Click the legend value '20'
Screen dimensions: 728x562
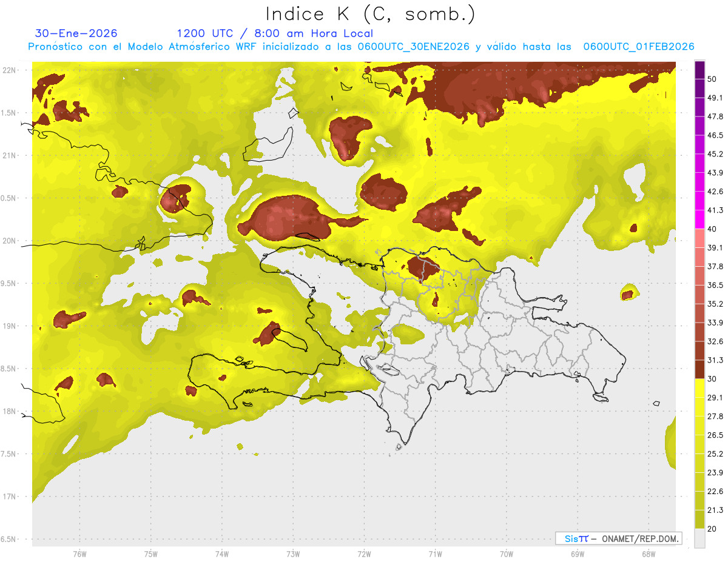pyautogui.click(x=712, y=529)
